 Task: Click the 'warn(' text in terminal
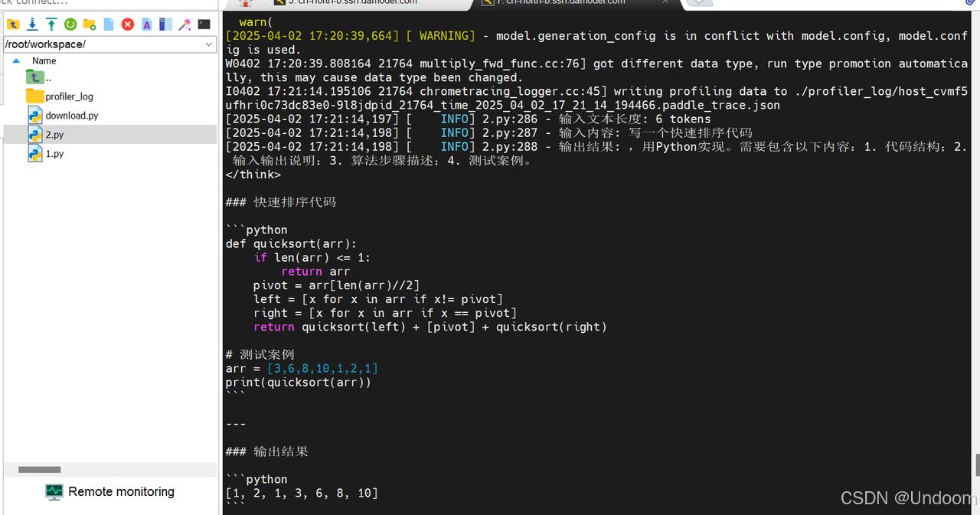pos(256,22)
